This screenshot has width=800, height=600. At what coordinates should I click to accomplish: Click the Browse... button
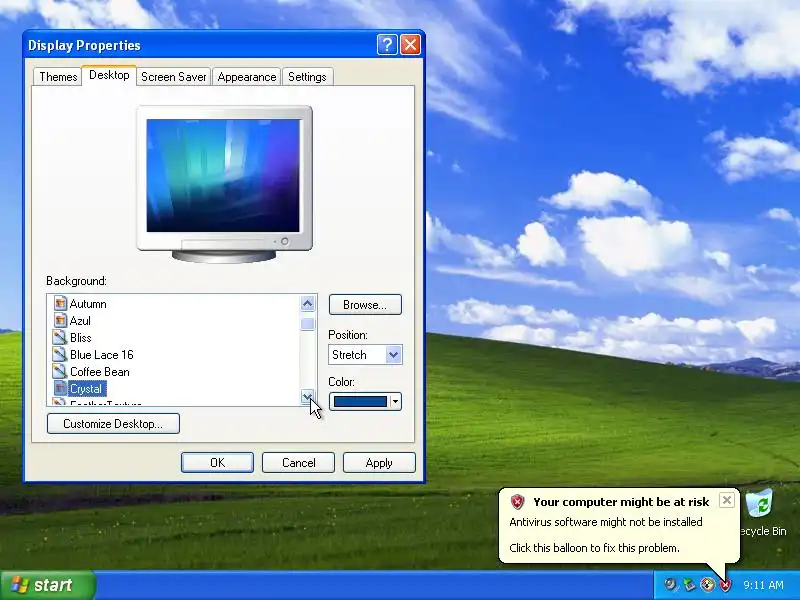click(365, 305)
